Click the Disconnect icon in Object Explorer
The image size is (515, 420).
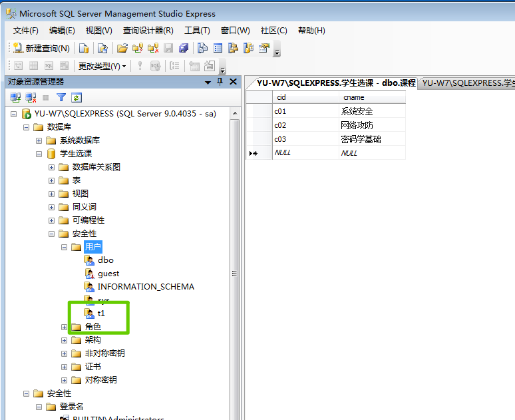tap(31, 98)
